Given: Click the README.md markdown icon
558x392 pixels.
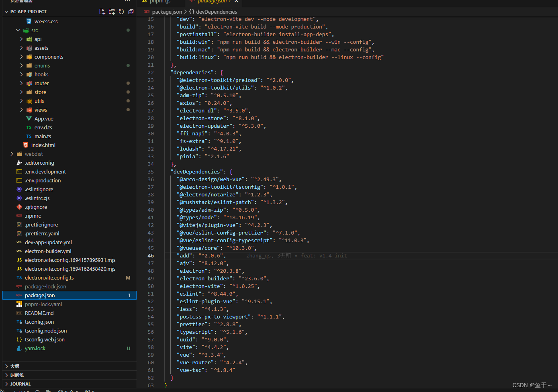Looking at the screenshot, I should click(19, 313).
